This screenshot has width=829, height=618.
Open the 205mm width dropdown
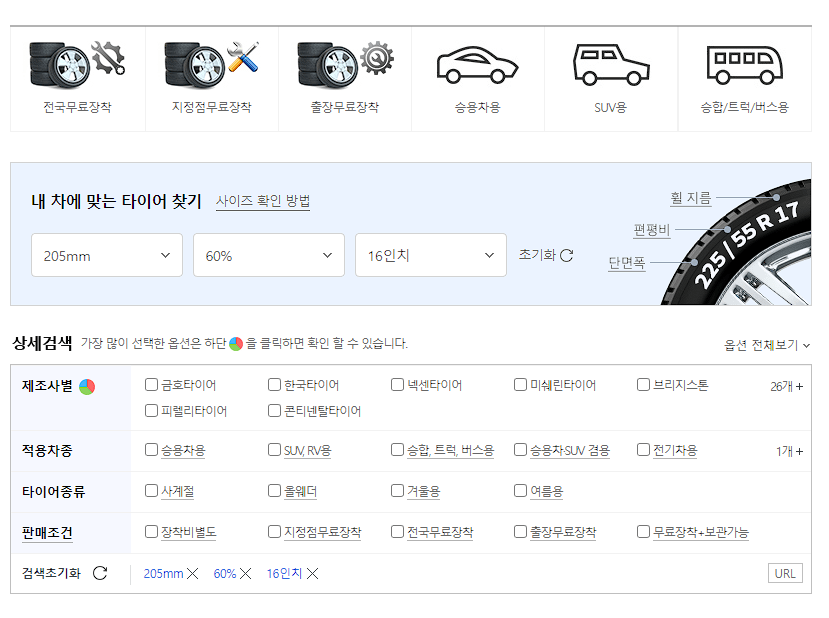[x=107, y=255]
